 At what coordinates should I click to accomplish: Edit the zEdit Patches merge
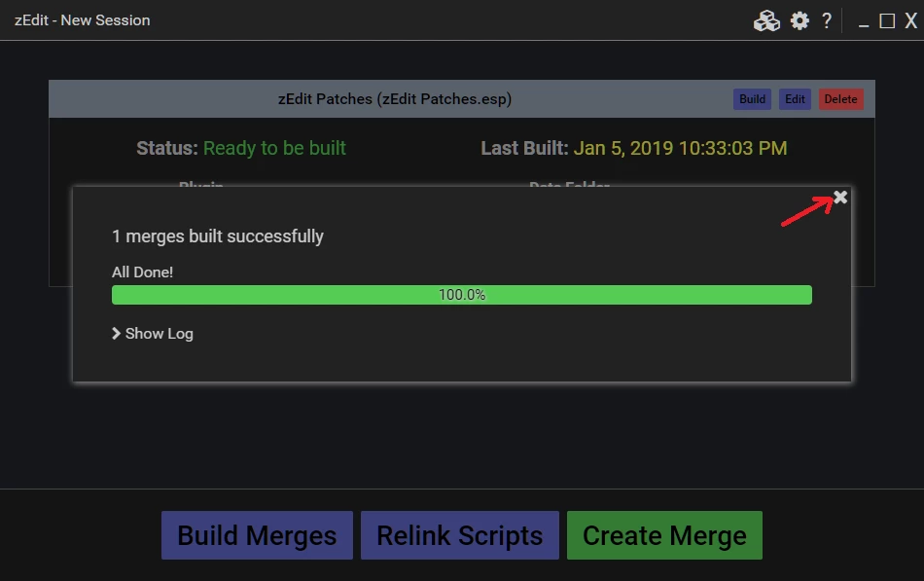click(x=795, y=99)
